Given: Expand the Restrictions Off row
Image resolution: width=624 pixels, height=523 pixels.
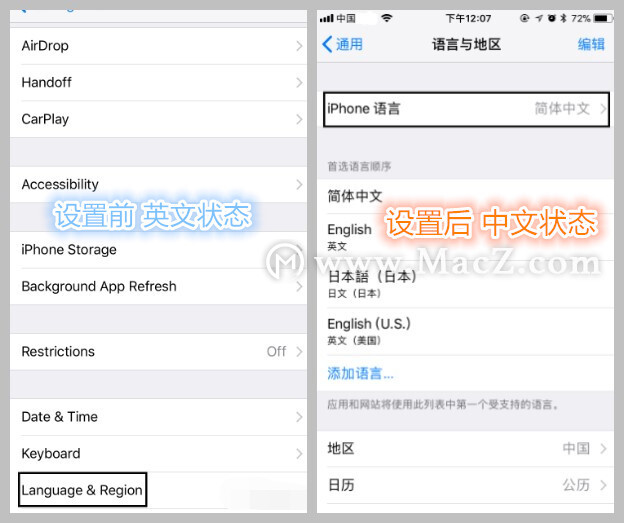Looking at the screenshot, I should [x=158, y=352].
